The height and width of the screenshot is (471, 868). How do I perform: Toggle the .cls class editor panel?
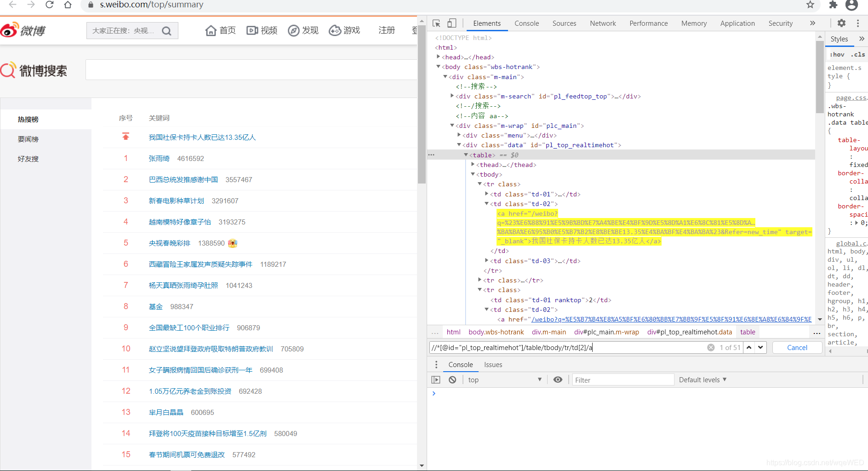[x=858, y=54]
